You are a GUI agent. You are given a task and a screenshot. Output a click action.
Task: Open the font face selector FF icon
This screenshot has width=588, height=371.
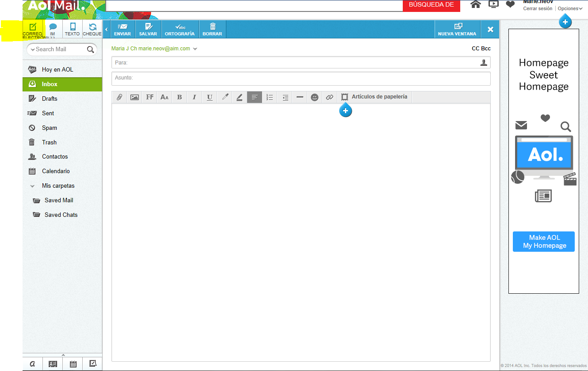tap(149, 97)
